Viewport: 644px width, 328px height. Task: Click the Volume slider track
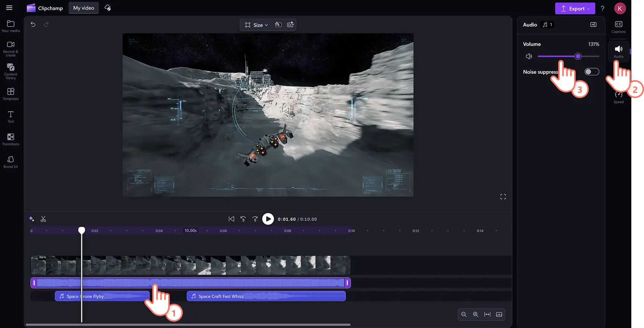pyautogui.click(x=590, y=56)
